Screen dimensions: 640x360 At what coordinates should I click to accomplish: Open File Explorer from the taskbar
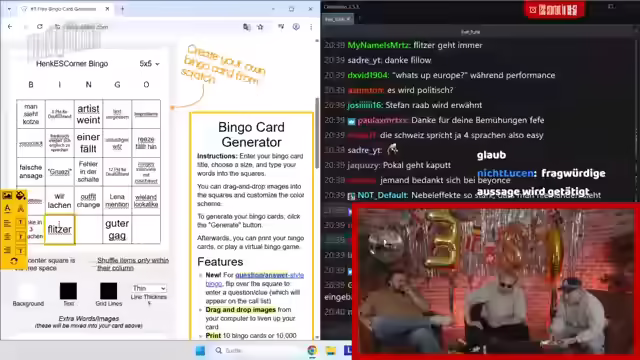click(331, 351)
